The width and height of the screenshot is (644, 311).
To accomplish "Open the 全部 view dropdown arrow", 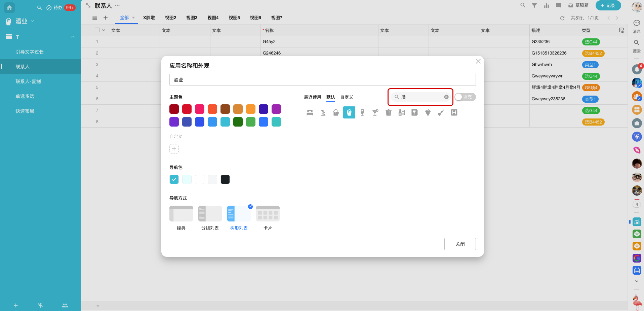I will tap(133, 18).
